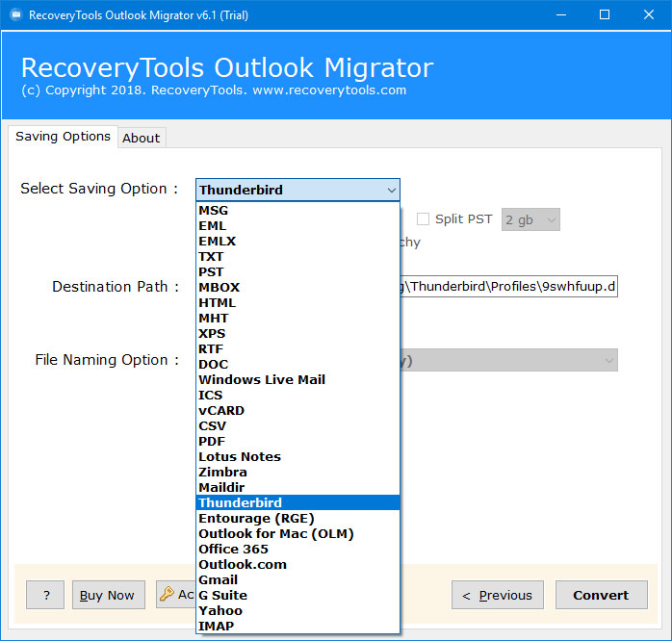Collapse the Select Saving Option combo box

pyautogui.click(x=297, y=190)
